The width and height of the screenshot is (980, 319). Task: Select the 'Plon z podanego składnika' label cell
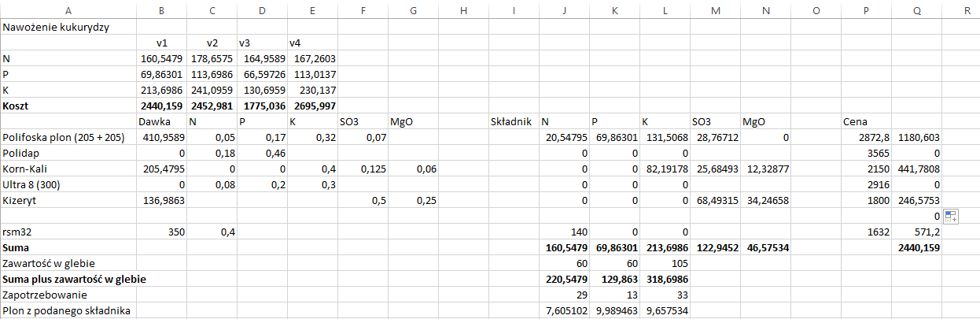coord(66,310)
